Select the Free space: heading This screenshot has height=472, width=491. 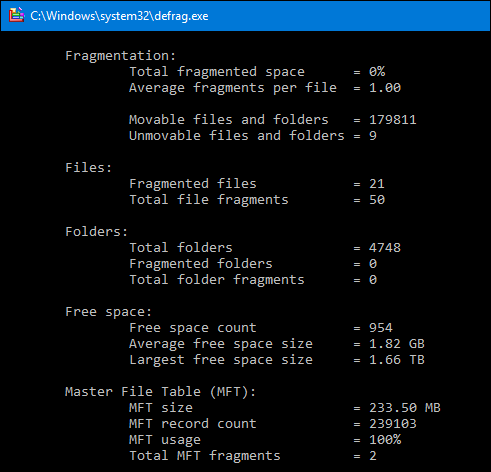point(108,312)
